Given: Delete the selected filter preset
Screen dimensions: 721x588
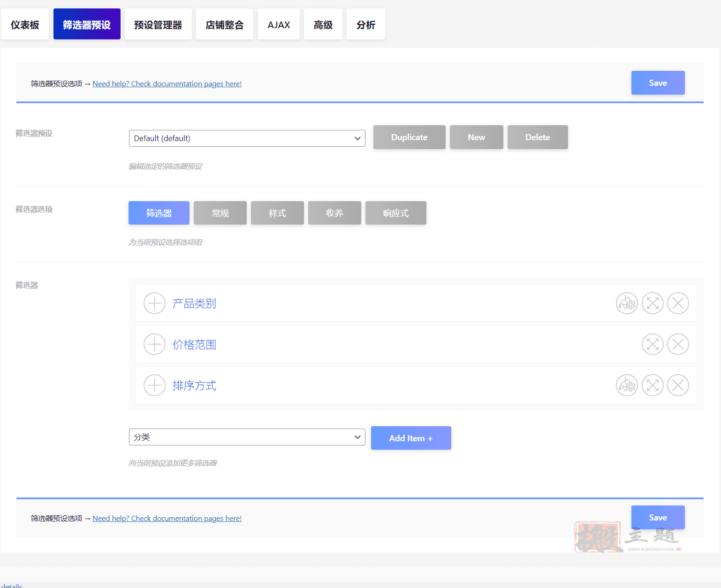Looking at the screenshot, I should pos(538,137).
